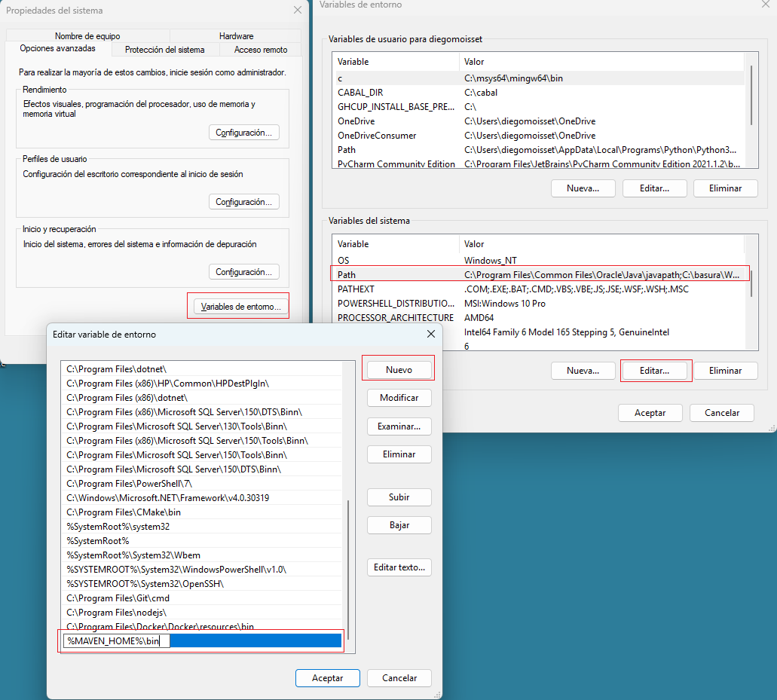Click Configuración button under Rendimiento
Viewport: 777px width, 700px height.
point(243,133)
